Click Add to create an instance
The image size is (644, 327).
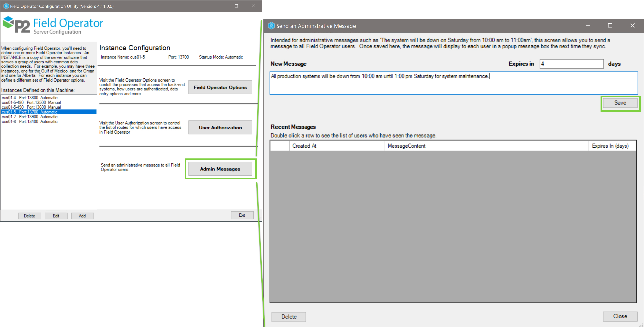(82, 216)
